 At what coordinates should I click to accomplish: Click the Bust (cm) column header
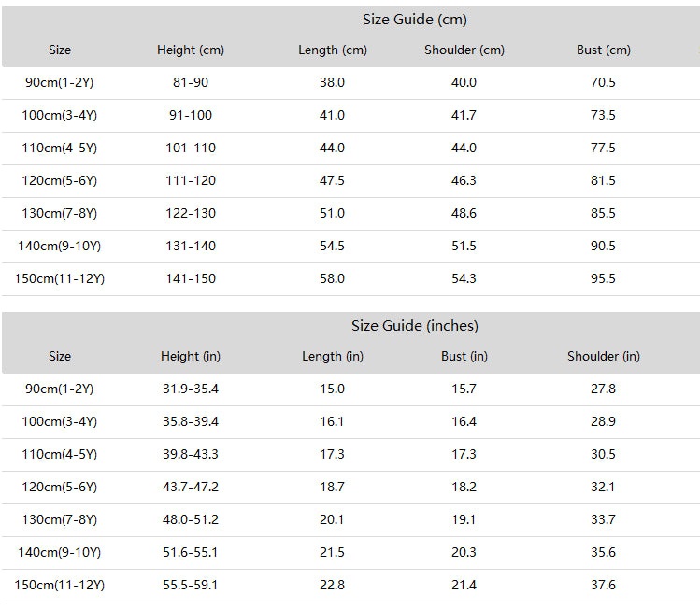(x=604, y=50)
